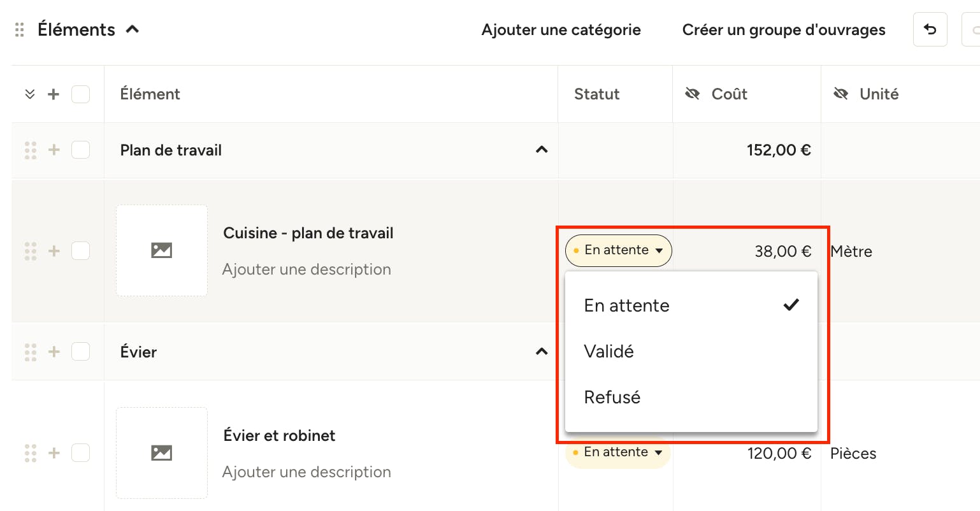The width and height of the screenshot is (980, 511).
Task: Click the drag handle beside Éléments title
Action: click(x=20, y=30)
